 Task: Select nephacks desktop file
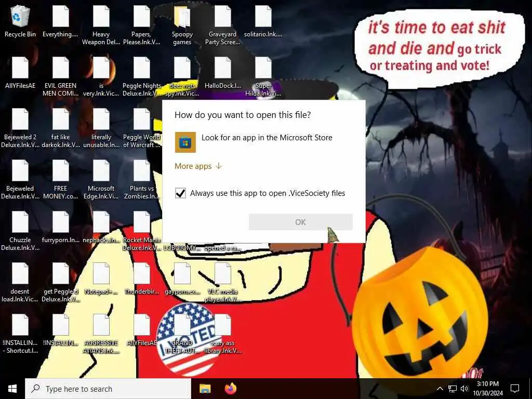[101, 228]
